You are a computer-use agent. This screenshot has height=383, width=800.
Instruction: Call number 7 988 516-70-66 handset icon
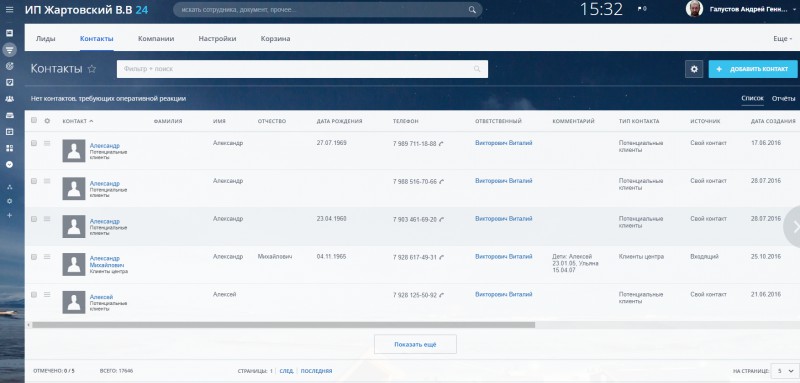tap(441, 182)
